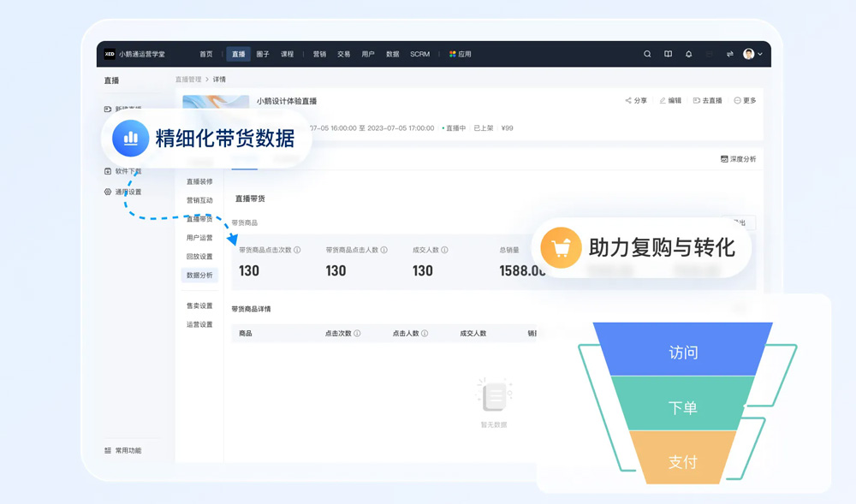Click the 成交人数 info tooltip icon

click(x=444, y=250)
